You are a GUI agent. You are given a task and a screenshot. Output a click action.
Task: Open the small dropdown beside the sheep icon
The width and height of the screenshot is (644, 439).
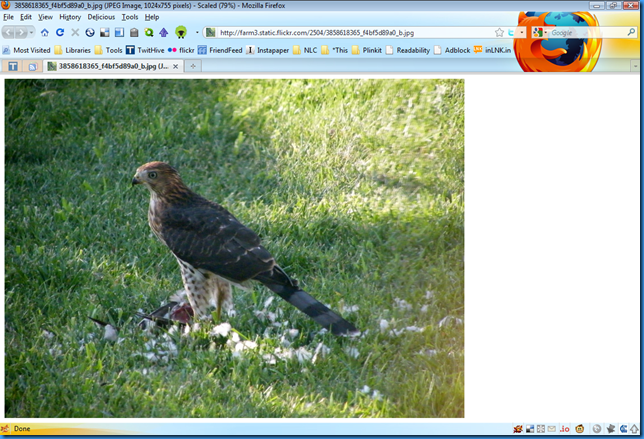click(x=197, y=32)
